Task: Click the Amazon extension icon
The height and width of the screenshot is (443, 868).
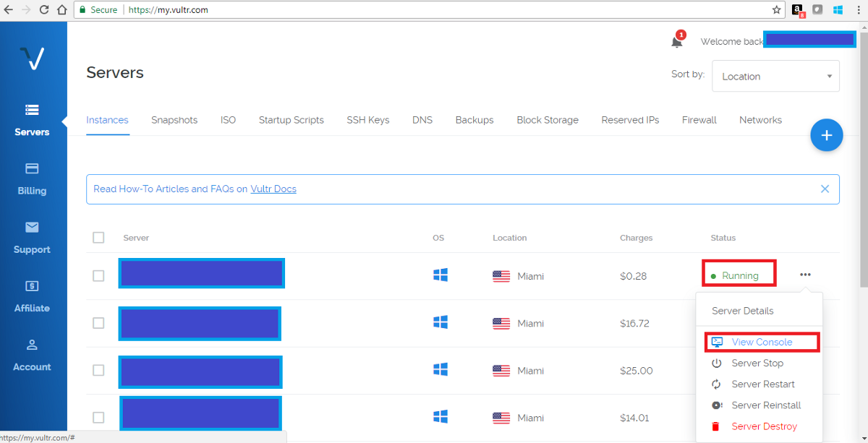Action: coord(798,10)
